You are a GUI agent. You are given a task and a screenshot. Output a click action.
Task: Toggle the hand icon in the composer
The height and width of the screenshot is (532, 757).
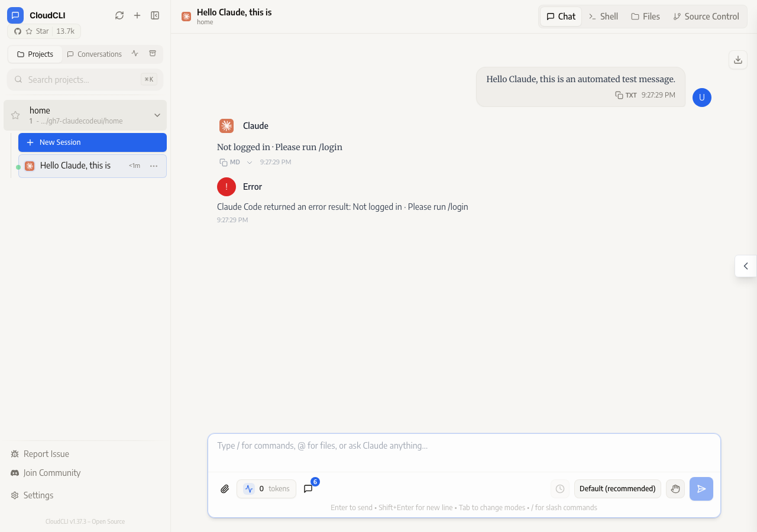(675, 489)
